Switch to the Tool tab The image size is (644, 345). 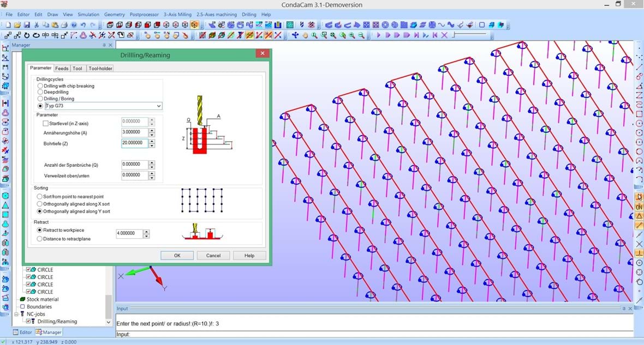[77, 69]
